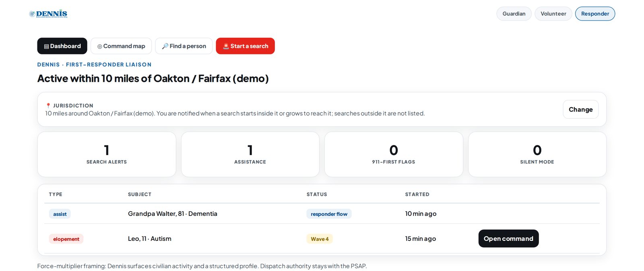Click the '15 min ago' started time
The image size is (644, 271).
coord(421,238)
